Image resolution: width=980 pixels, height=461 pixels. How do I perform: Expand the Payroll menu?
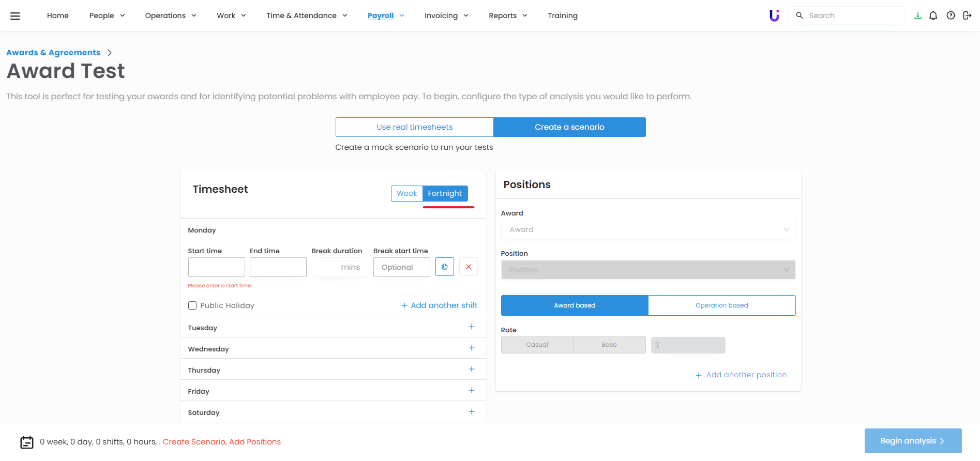tap(385, 16)
